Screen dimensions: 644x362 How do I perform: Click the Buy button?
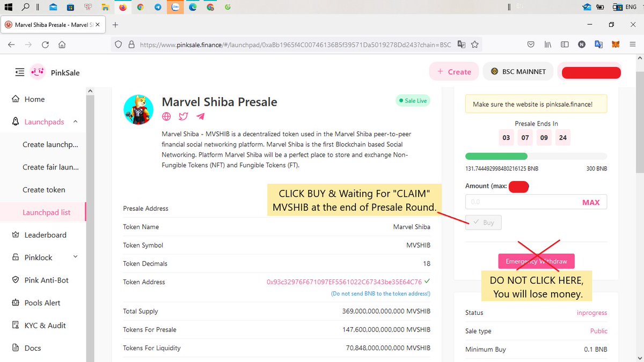[483, 223]
